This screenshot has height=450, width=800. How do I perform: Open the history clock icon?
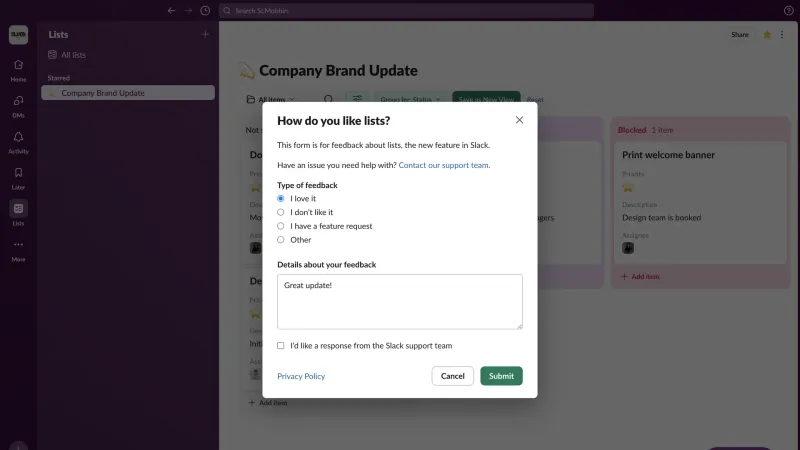tap(205, 10)
